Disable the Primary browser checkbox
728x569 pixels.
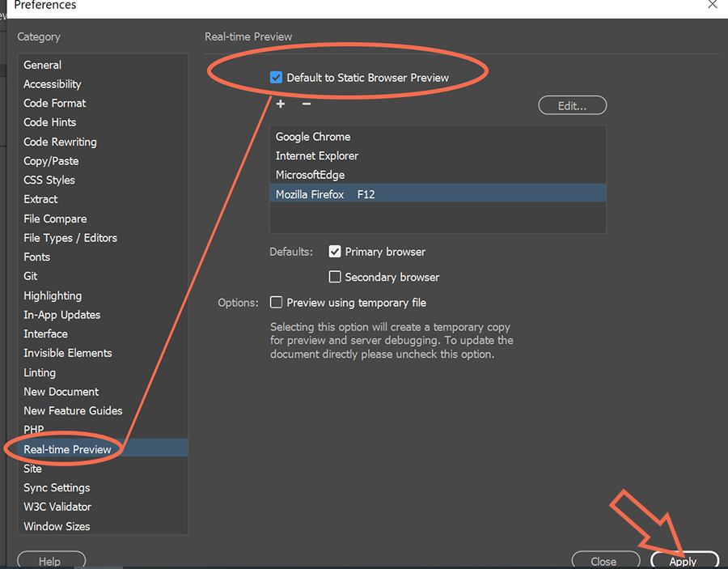(335, 251)
